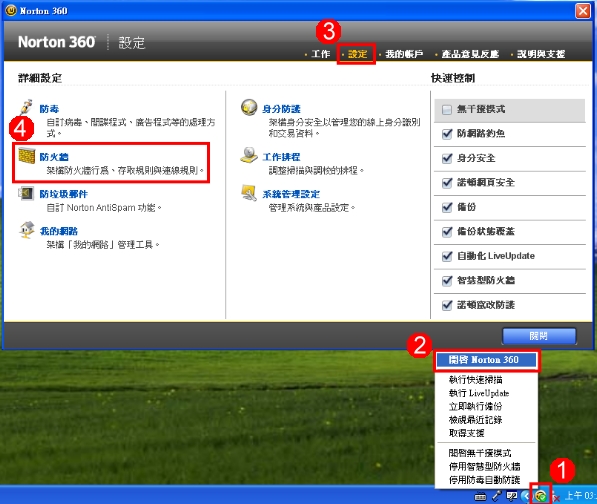Choose 開啟 Norton 360 in tray menu
Viewport: 597px width, 504px height.
[486, 360]
